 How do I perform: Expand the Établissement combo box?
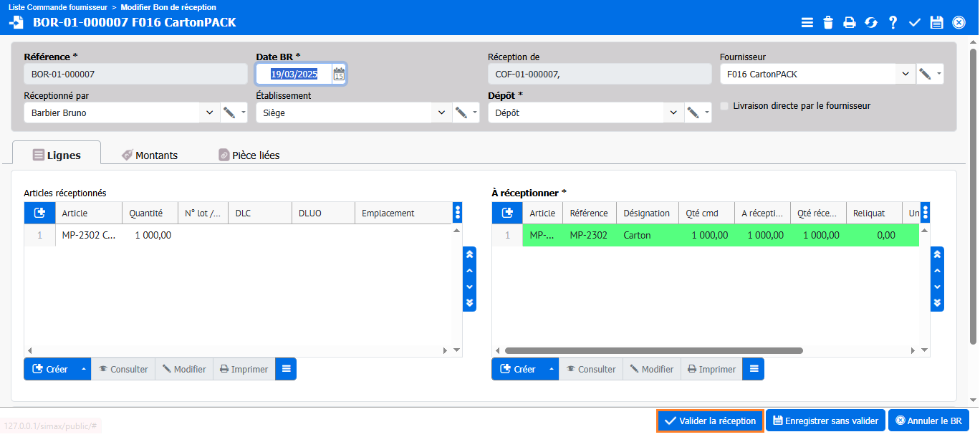[441, 112]
